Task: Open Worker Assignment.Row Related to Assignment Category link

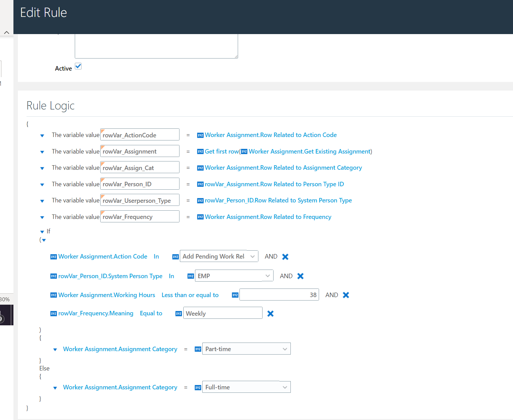Action: point(284,168)
